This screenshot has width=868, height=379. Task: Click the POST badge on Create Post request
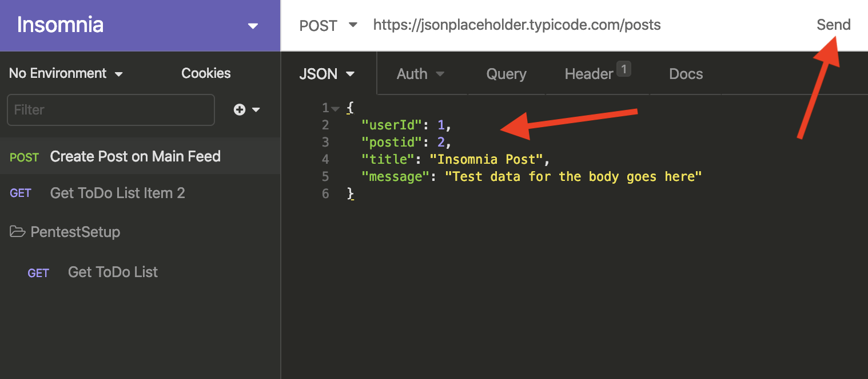coord(24,156)
